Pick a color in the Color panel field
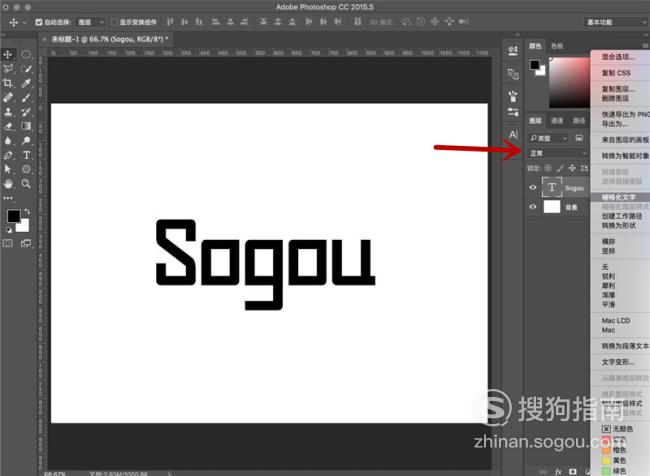The width and height of the screenshot is (650, 476). click(x=570, y=83)
